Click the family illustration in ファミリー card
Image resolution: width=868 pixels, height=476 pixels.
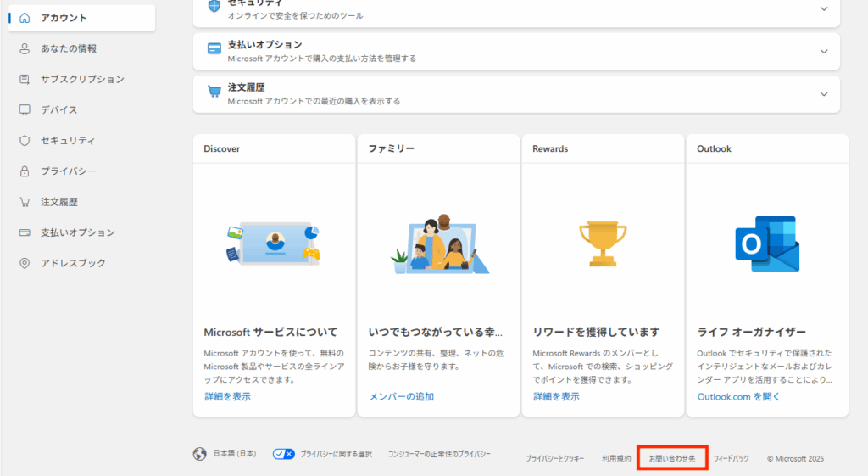tap(439, 244)
